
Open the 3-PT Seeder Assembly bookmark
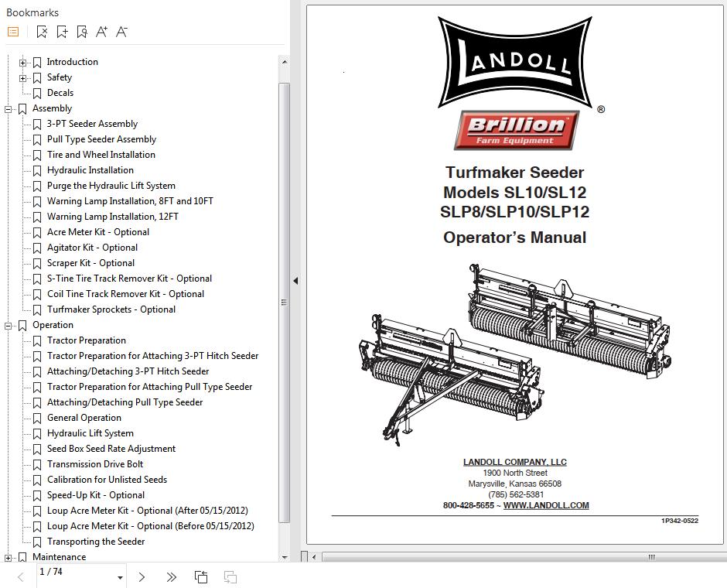coord(92,124)
